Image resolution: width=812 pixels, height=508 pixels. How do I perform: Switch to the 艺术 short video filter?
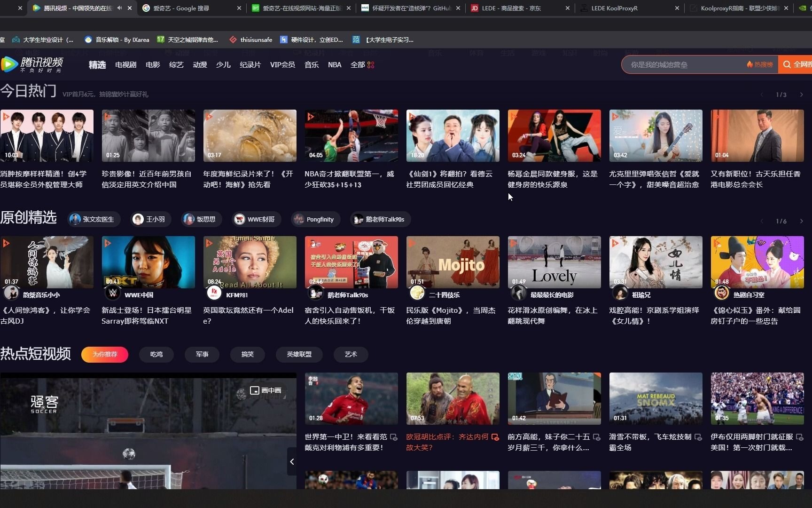[351, 354]
